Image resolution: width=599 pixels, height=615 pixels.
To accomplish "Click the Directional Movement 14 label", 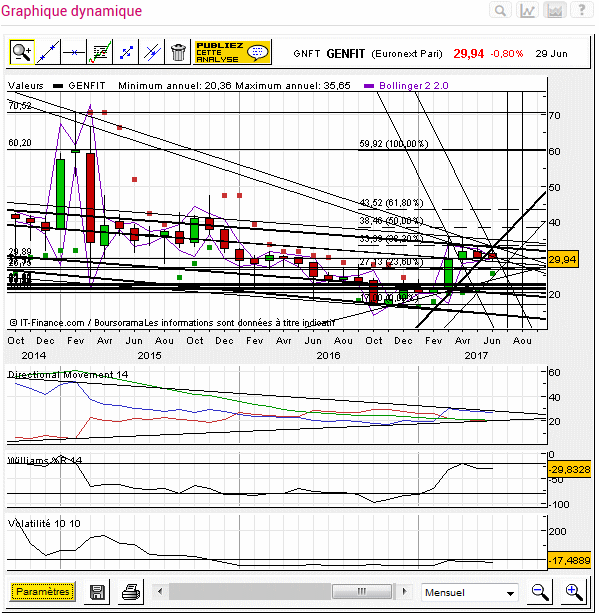I will coord(68,375).
